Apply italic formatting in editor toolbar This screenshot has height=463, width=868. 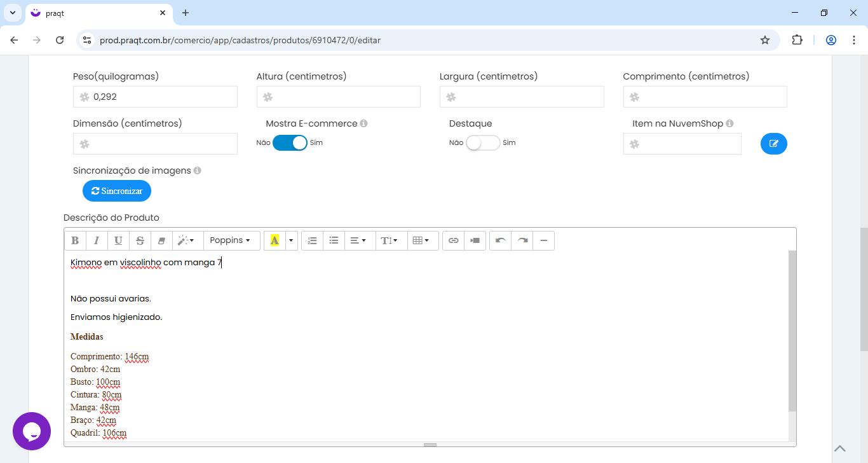(x=97, y=240)
